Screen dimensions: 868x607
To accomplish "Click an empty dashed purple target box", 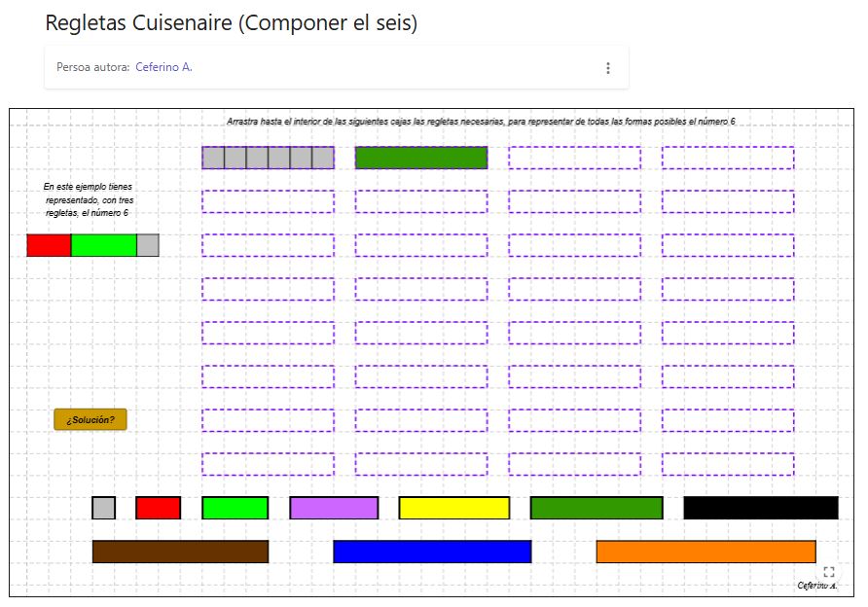I will click(x=268, y=202).
